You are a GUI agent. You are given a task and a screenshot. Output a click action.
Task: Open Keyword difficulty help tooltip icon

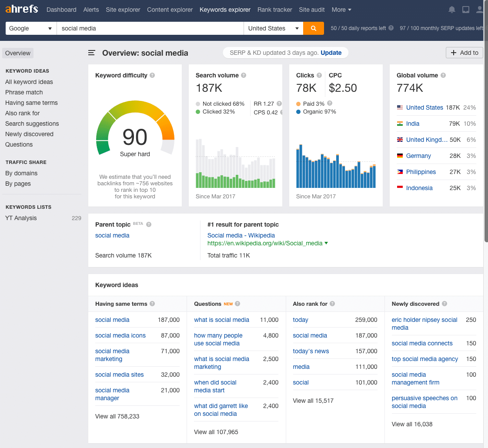coord(152,75)
